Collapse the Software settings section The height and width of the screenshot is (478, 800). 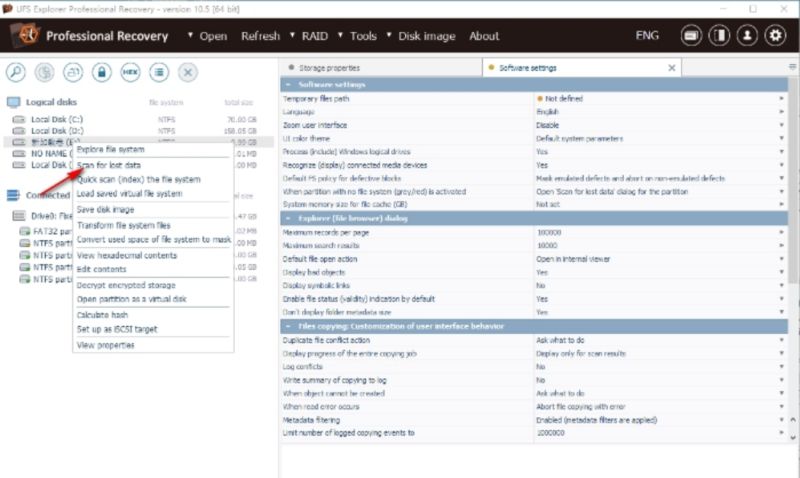click(x=288, y=85)
